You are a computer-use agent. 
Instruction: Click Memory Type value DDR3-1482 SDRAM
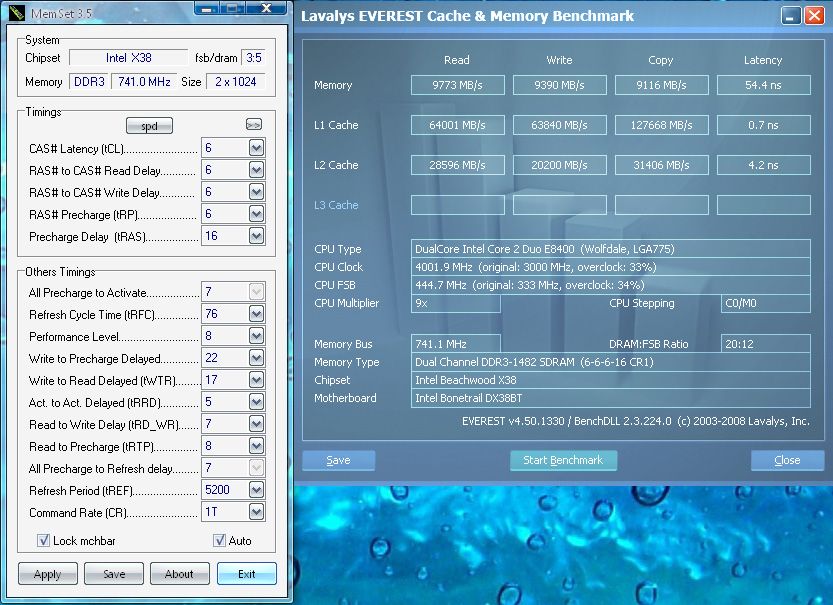[x=610, y=362]
